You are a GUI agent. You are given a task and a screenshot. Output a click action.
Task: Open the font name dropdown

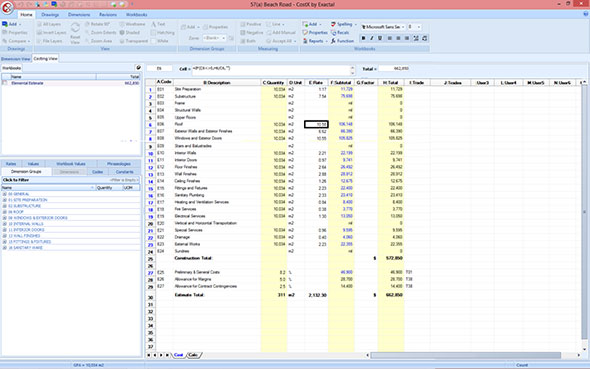(403, 27)
